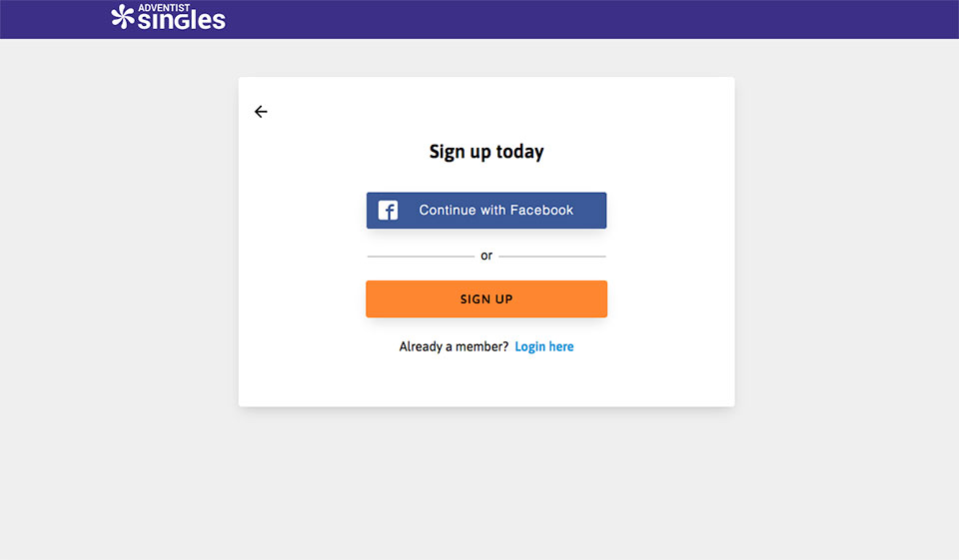This screenshot has width=959, height=560.
Task: Click the grey background left of the card
Action: tap(120, 250)
